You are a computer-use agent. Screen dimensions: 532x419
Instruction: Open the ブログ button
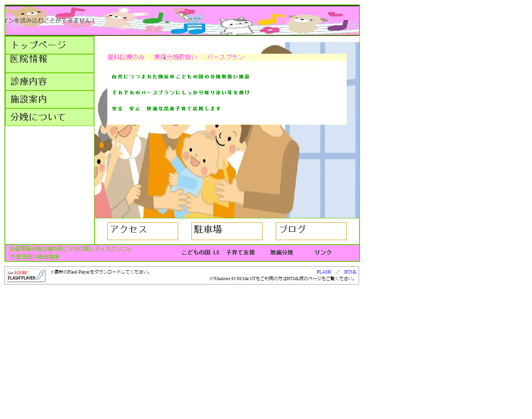pos(311,231)
